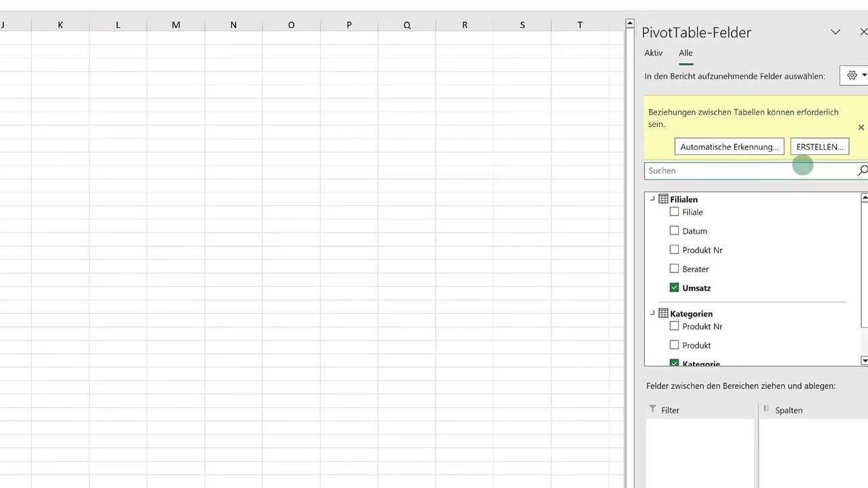Click the Spalten area icon
Image resolution: width=868 pixels, height=488 pixels.
(766, 409)
